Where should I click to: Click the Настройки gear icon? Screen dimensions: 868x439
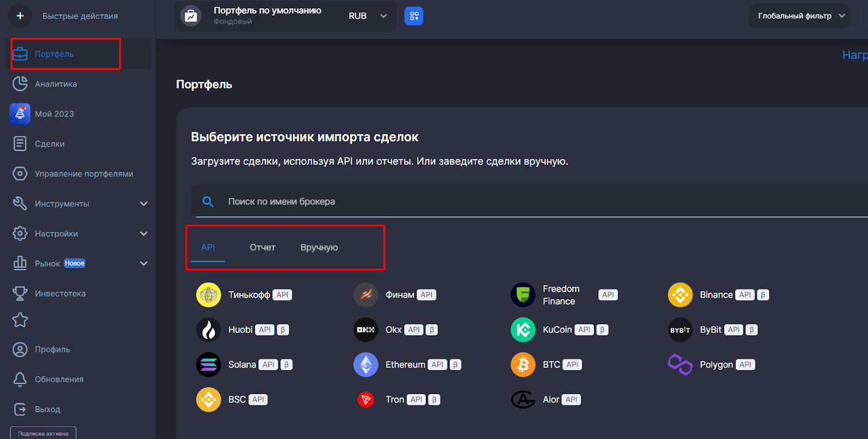pos(20,234)
